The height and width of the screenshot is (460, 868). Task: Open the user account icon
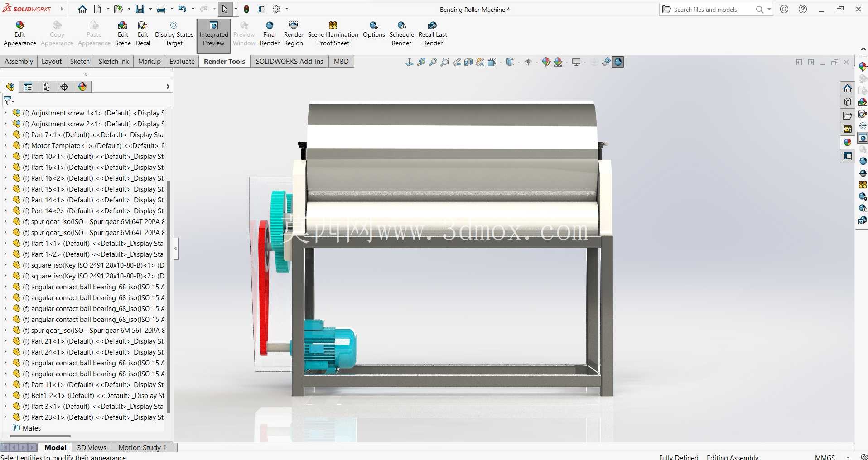coord(784,9)
